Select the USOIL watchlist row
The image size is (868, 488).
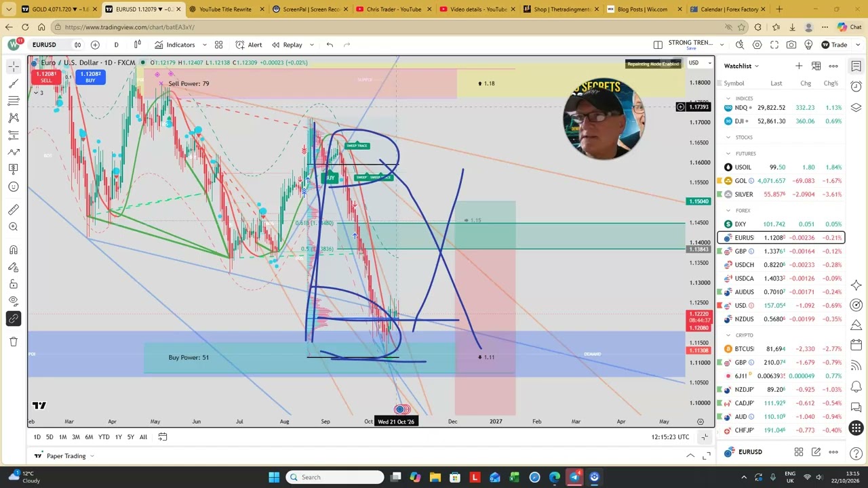781,167
